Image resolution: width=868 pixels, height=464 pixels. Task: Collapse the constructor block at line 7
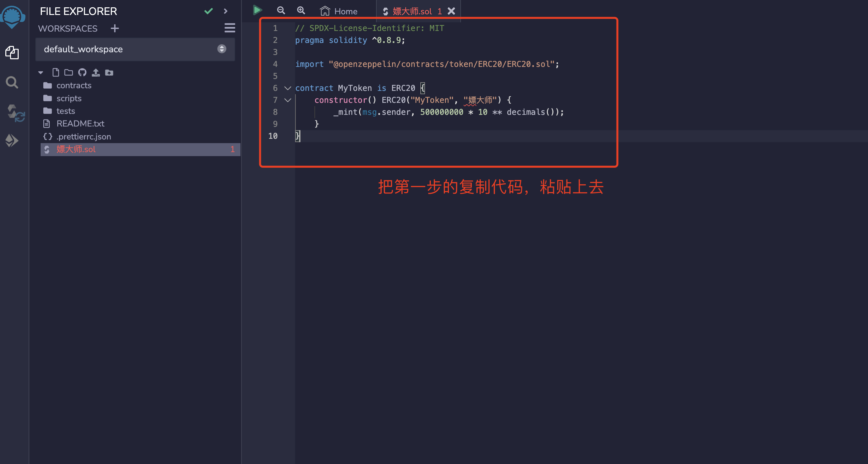pos(288,100)
